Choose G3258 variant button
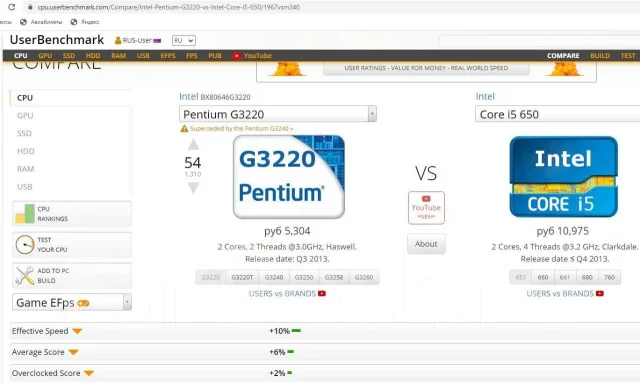640x385 pixels. pyautogui.click(x=334, y=277)
